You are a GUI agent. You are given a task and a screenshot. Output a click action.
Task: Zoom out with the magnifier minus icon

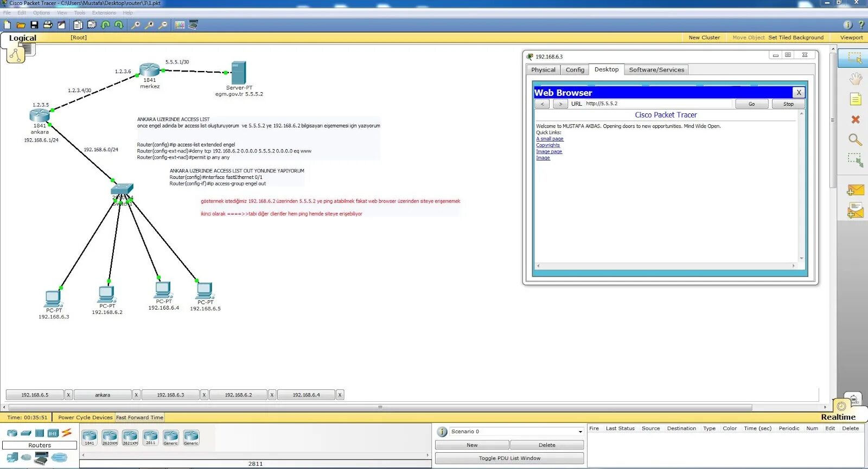click(163, 25)
